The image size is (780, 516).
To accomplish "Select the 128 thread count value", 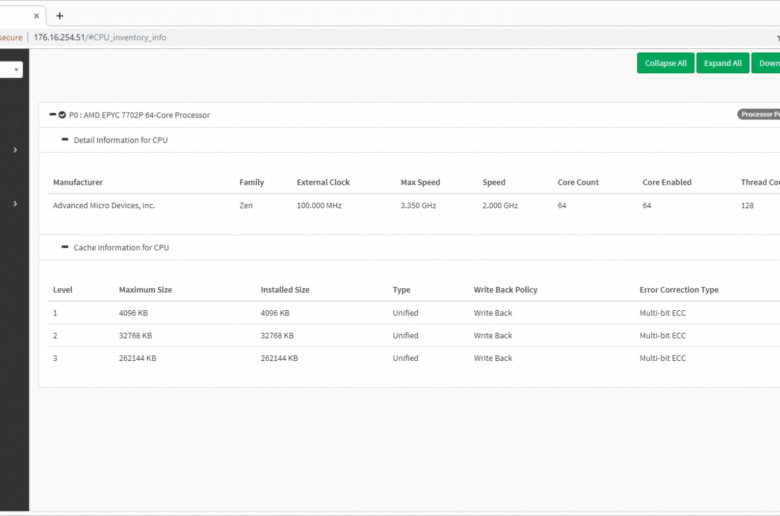I will [747, 206].
